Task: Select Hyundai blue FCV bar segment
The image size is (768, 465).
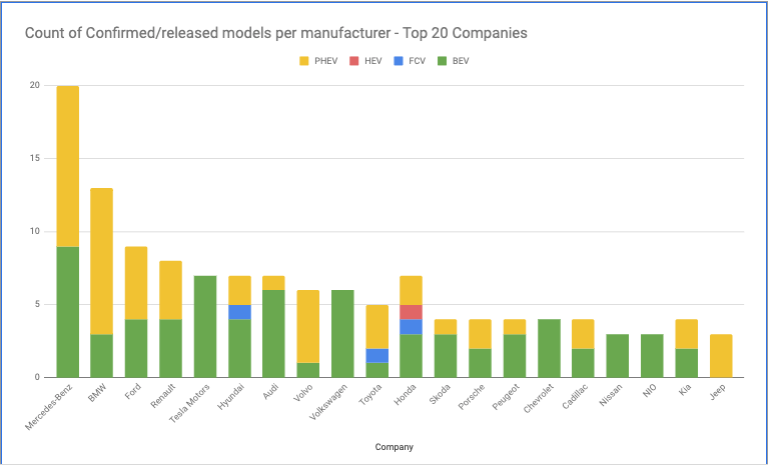Action: coord(240,312)
